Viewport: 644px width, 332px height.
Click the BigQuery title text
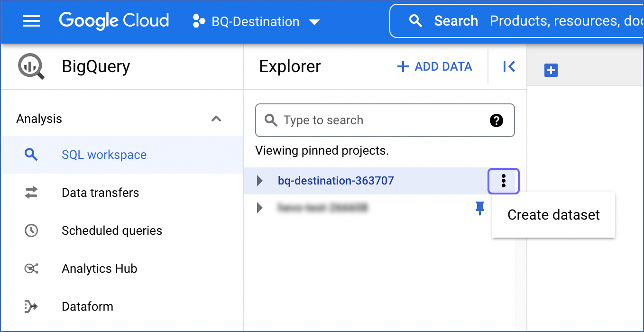[x=96, y=67]
